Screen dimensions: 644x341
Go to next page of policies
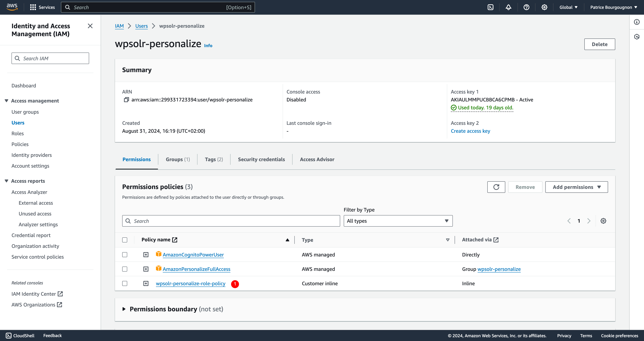coord(589,221)
